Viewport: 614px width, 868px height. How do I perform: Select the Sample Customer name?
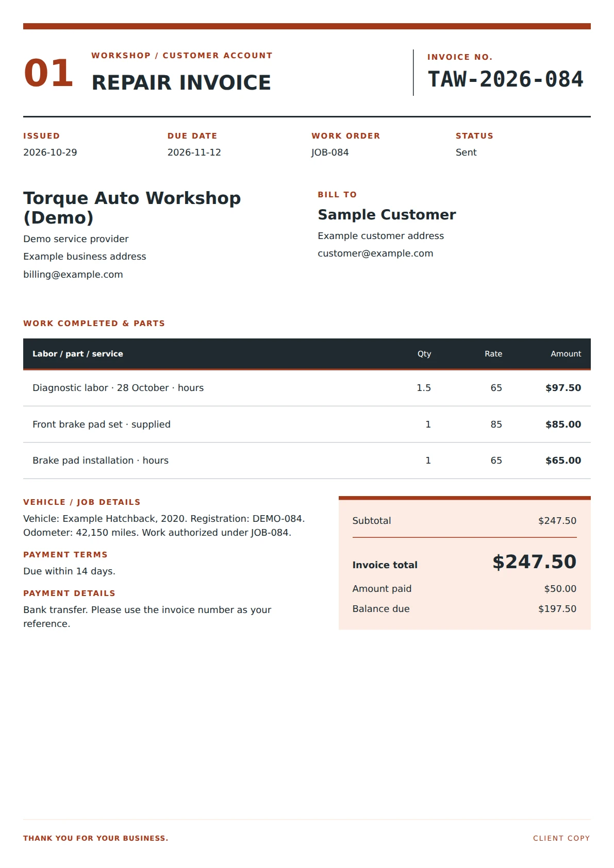[387, 215]
